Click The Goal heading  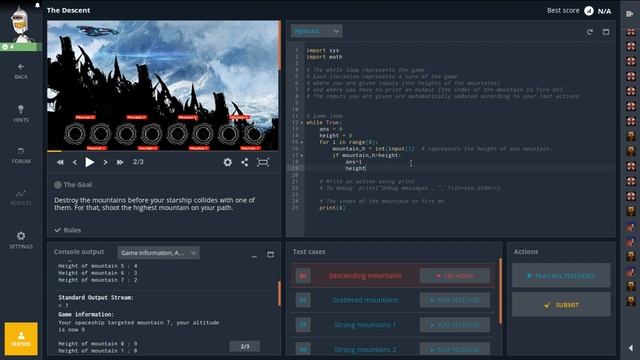(x=78, y=184)
